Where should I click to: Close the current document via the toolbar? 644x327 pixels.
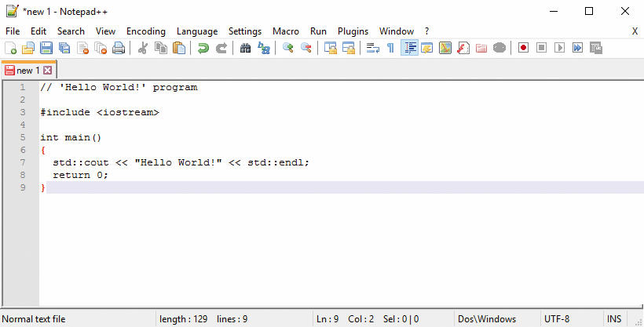click(83, 48)
